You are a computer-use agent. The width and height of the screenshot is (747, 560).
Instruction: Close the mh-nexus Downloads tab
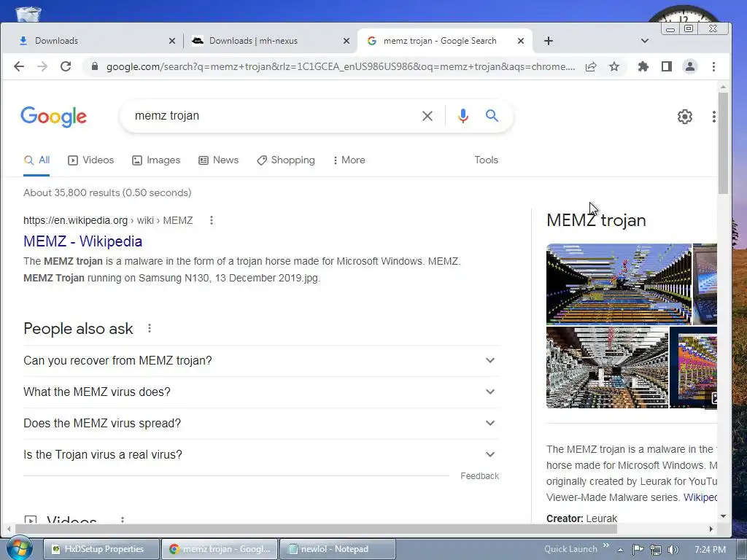(x=347, y=41)
